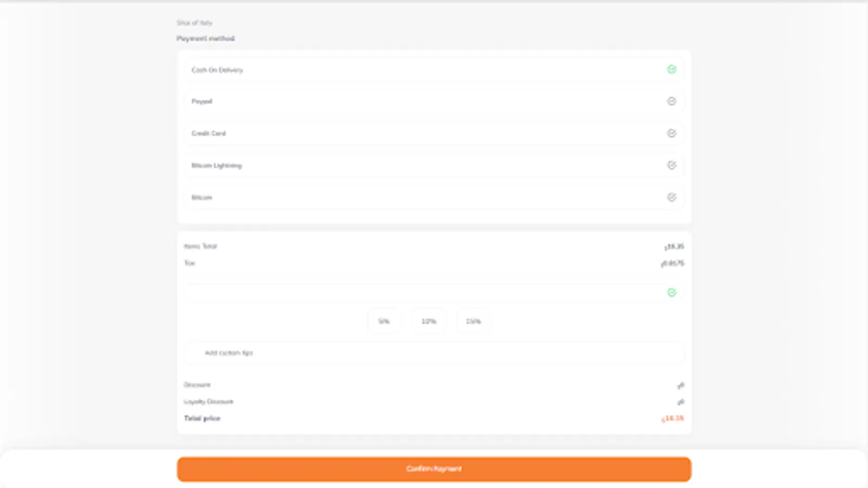Click the Items Total value
The height and width of the screenshot is (488, 868).
click(673, 246)
